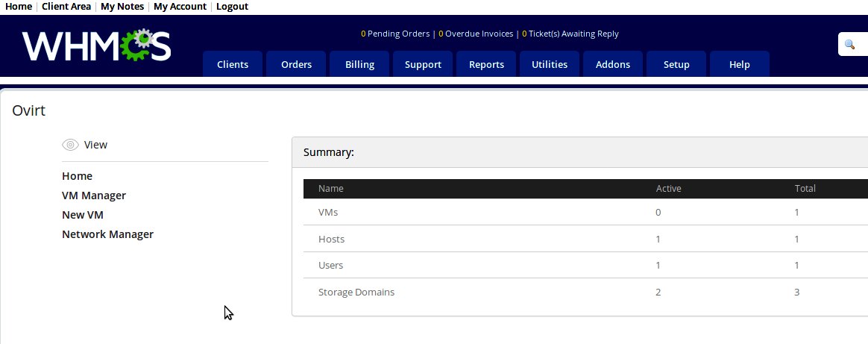Open the Billing tab
868x344 pixels.
point(360,64)
